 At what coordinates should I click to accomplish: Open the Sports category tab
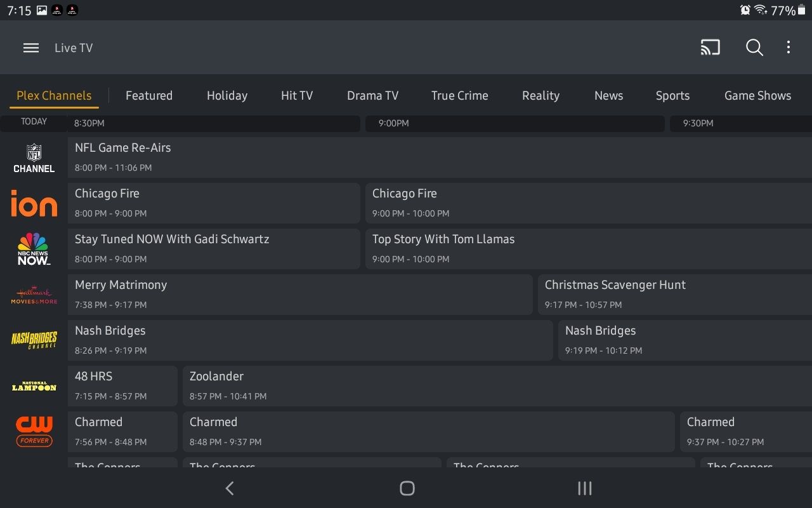[672, 95]
